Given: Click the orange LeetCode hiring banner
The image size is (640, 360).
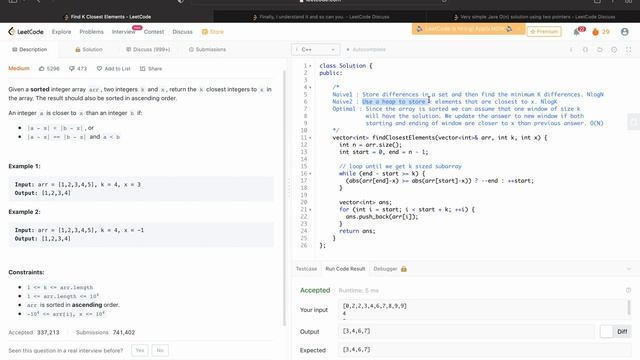Looking at the screenshot, I should (468, 29).
